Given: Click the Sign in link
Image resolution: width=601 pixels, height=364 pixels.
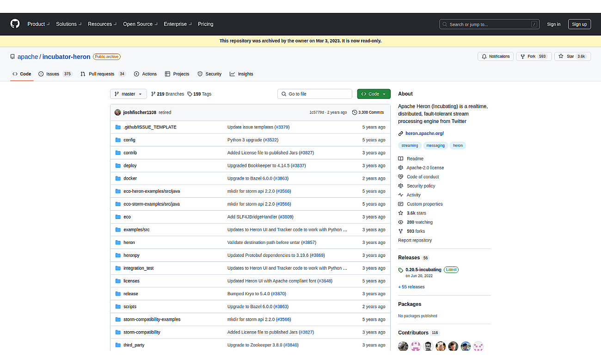Looking at the screenshot, I should (x=553, y=24).
